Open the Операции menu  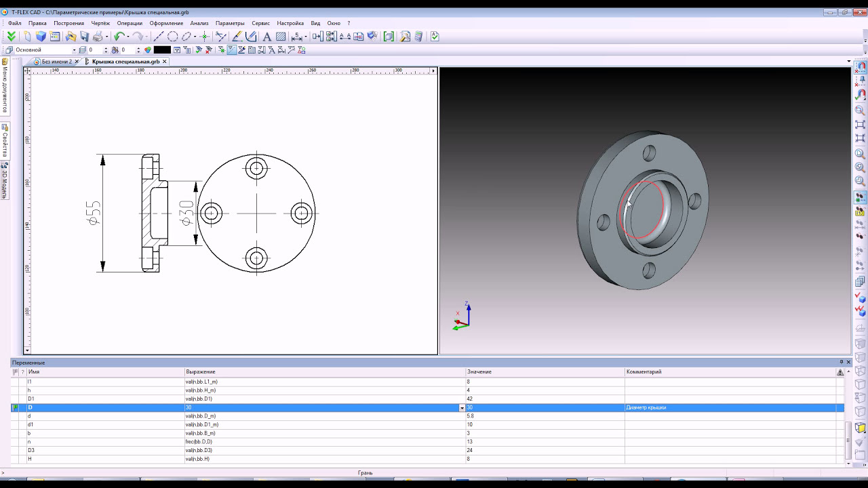130,23
